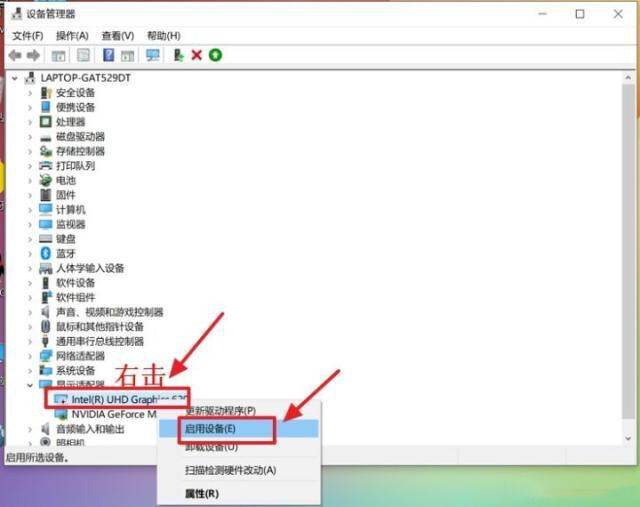Click the Bluetooth icon beside 蓝牙

[x=45, y=253]
